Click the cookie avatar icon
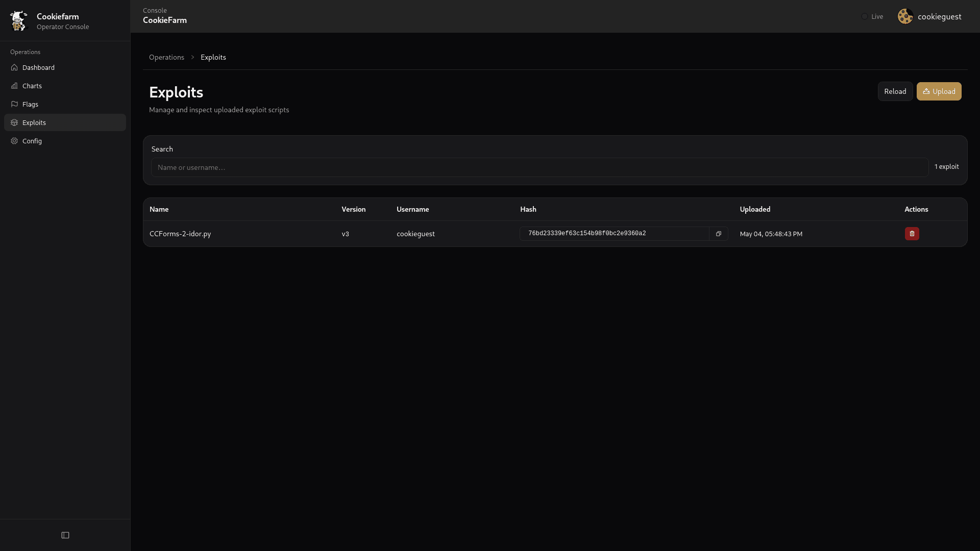The image size is (980, 551). tap(905, 16)
